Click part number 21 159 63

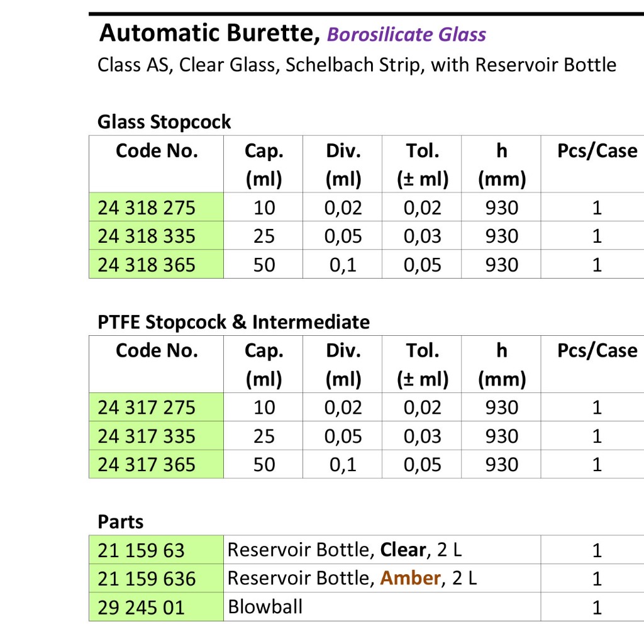(141, 550)
